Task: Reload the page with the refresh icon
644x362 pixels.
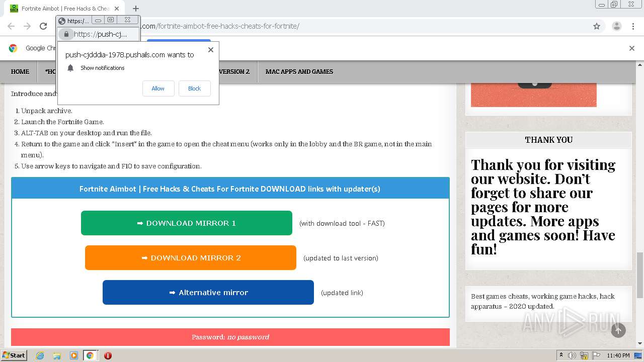Action: (43, 26)
